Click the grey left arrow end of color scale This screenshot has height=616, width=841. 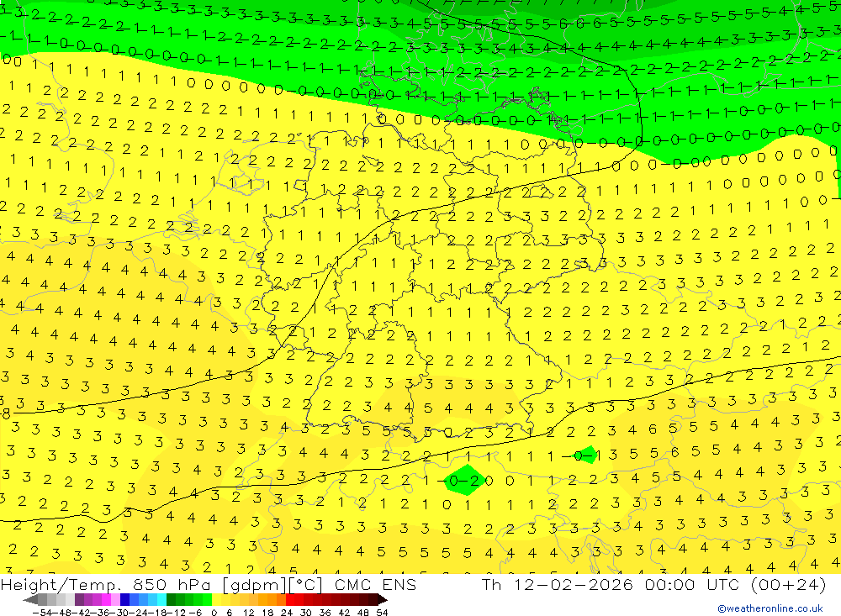point(30,600)
